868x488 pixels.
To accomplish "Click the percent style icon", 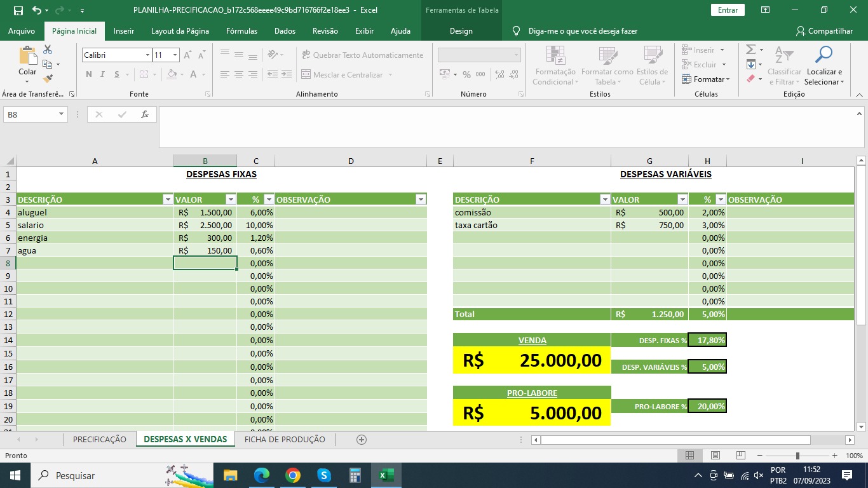I will coord(466,74).
